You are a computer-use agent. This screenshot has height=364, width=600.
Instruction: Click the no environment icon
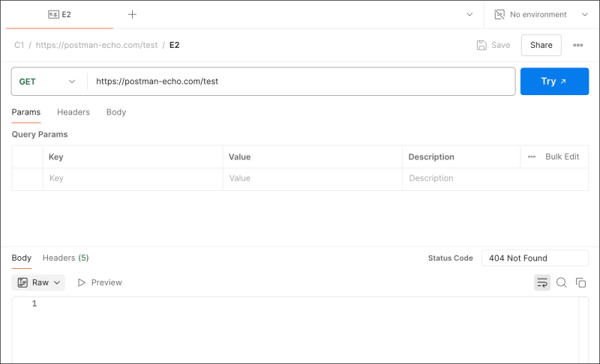(499, 14)
